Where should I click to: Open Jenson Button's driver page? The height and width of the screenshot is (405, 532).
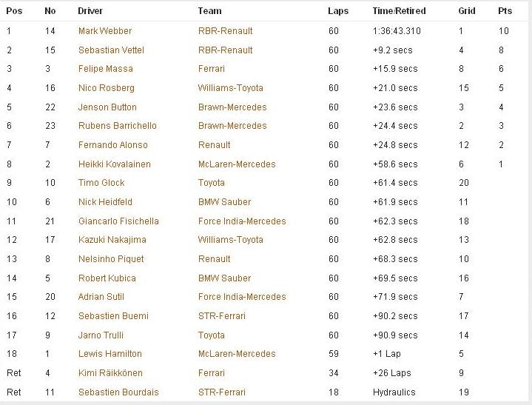tap(107, 107)
